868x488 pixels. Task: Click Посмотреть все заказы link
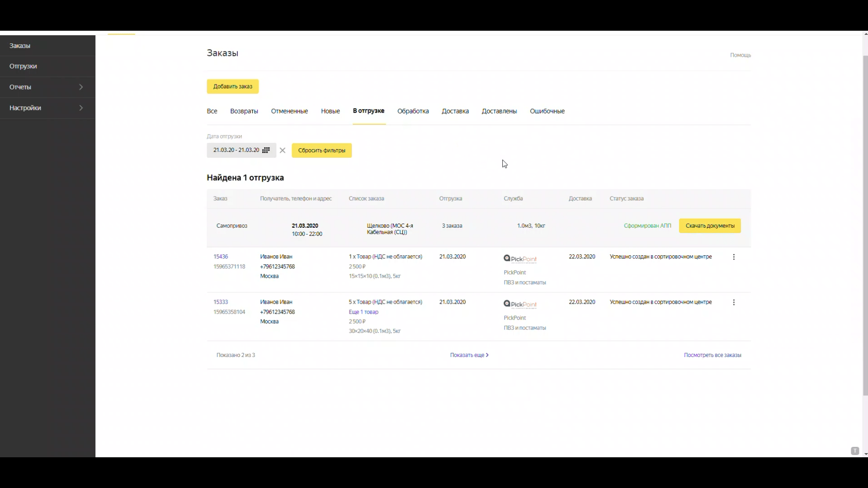pyautogui.click(x=712, y=355)
